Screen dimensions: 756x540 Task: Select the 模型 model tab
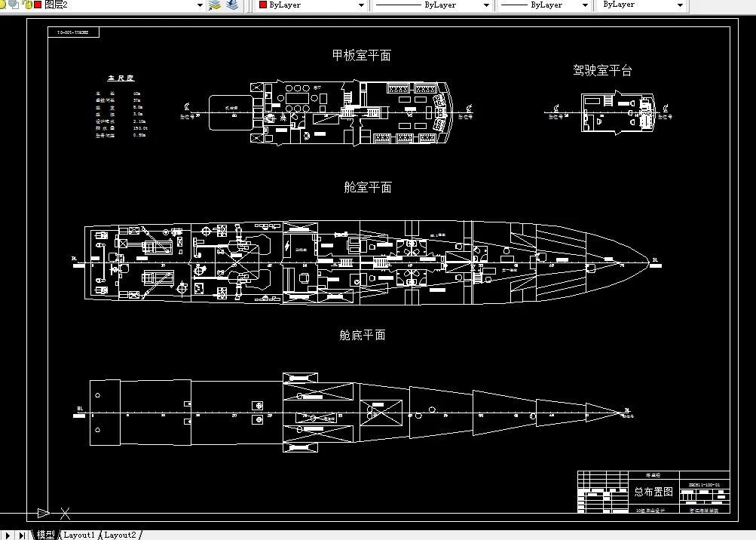(46, 535)
